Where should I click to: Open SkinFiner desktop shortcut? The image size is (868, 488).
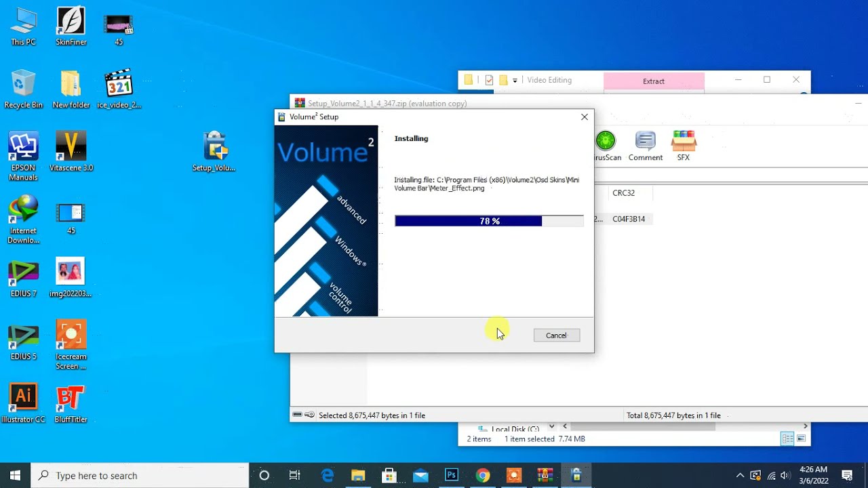tap(71, 27)
